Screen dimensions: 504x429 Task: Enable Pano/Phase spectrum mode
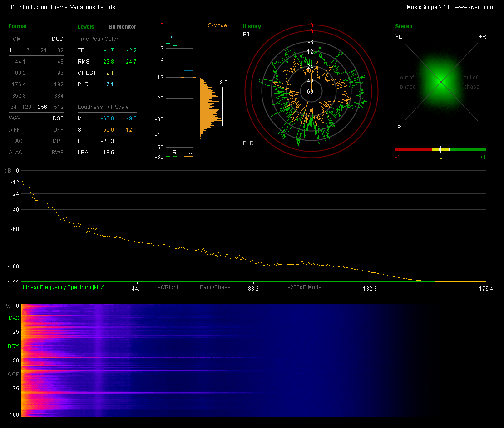[215, 287]
